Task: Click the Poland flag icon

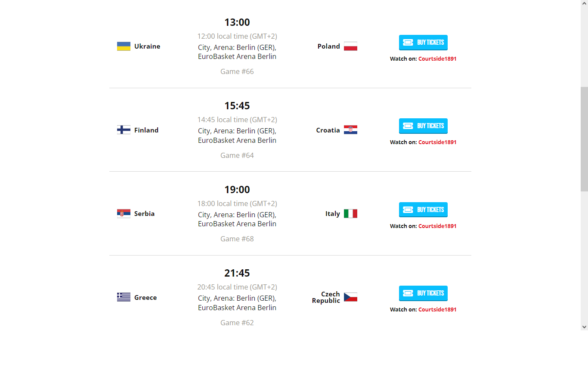Action: (350, 46)
